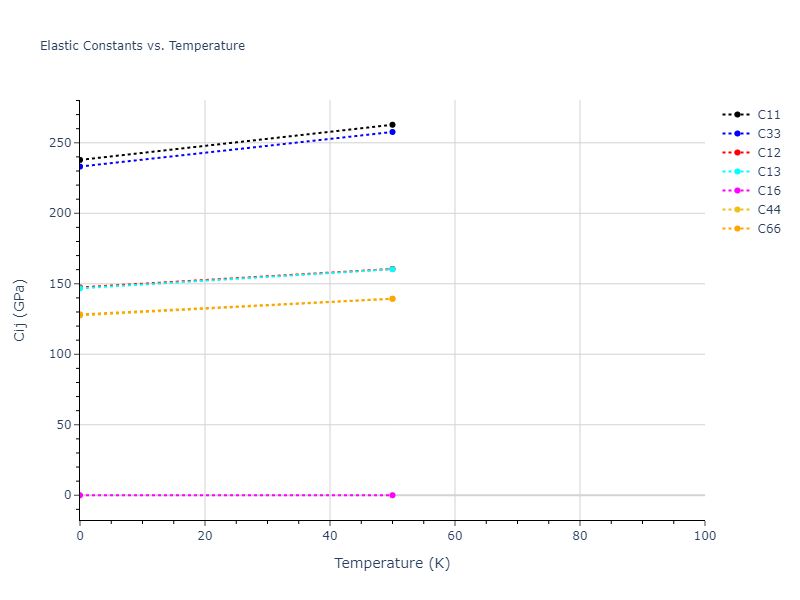Click the red C12 legend marker

[737, 153]
